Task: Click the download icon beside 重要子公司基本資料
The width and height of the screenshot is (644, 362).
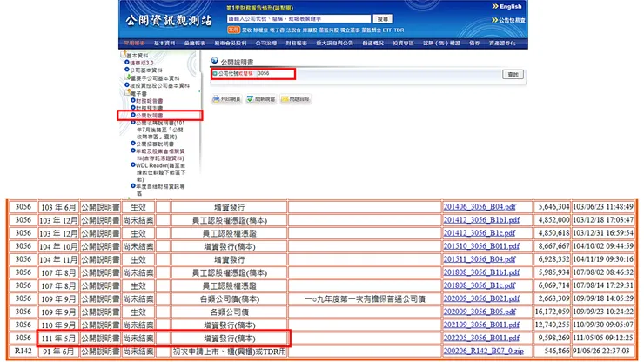Action: click(128, 77)
